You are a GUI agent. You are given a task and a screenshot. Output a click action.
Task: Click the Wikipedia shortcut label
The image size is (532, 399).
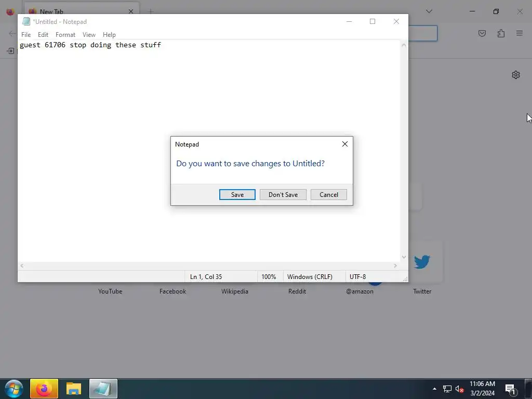coord(235,291)
